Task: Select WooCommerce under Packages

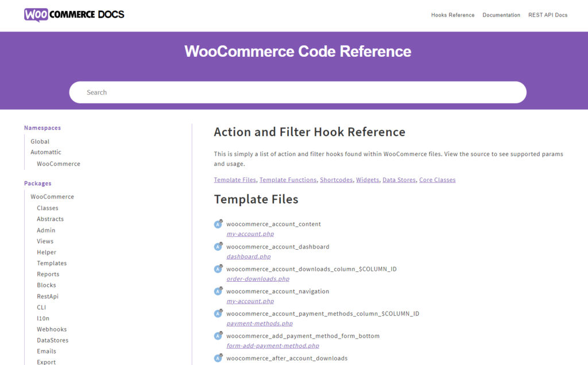Action: click(52, 197)
